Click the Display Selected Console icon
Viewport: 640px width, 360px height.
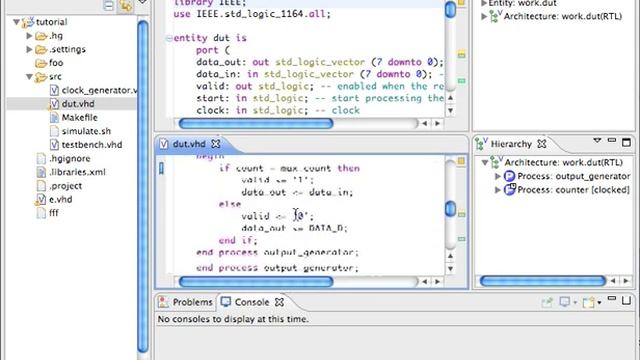(564, 302)
